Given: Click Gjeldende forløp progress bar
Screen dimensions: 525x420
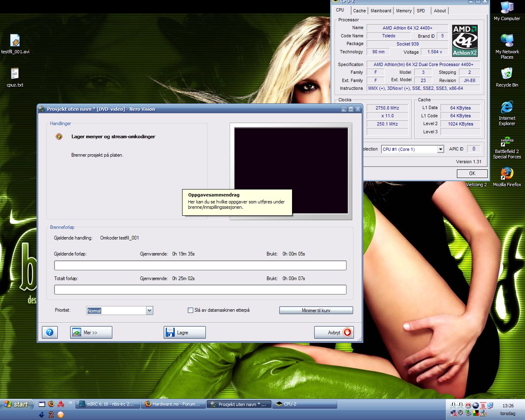Looking at the screenshot, I should (x=200, y=265).
